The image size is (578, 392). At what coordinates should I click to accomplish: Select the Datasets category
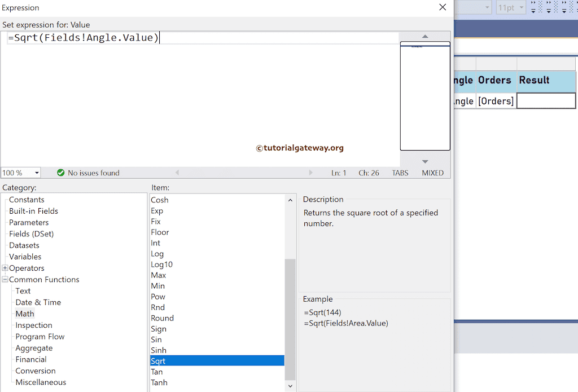(24, 245)
